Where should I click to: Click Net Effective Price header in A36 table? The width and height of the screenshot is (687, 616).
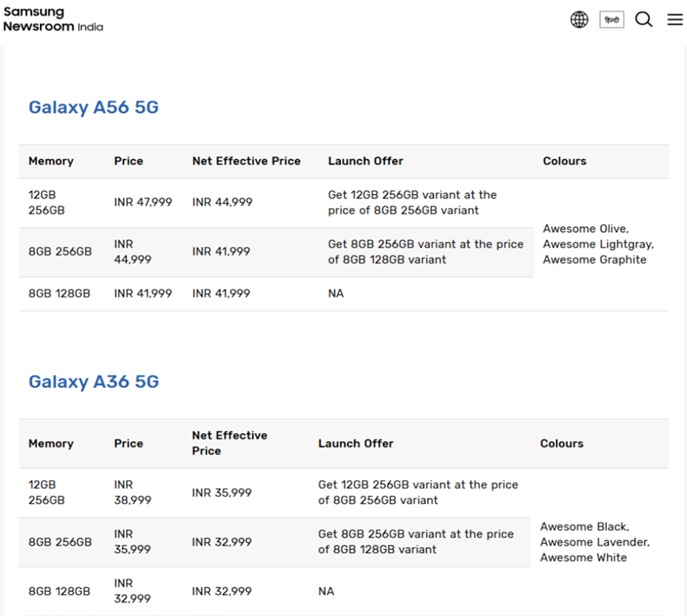pos(230,443)
